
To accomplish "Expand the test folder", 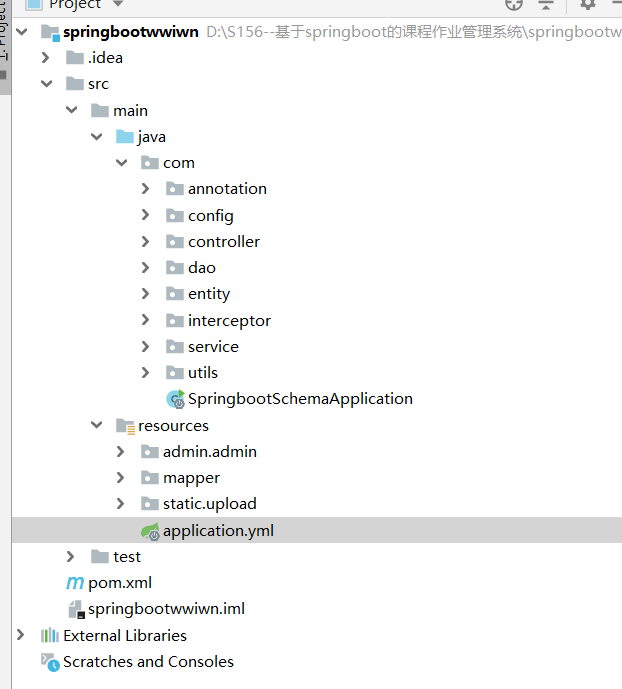I will tap(70, 557).
